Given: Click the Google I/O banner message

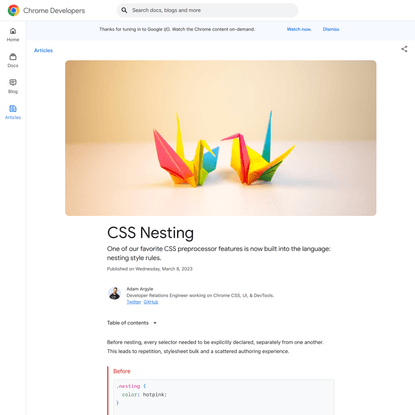Looking at the screenshot, I should pyautogui.click(x=177, y=29).
